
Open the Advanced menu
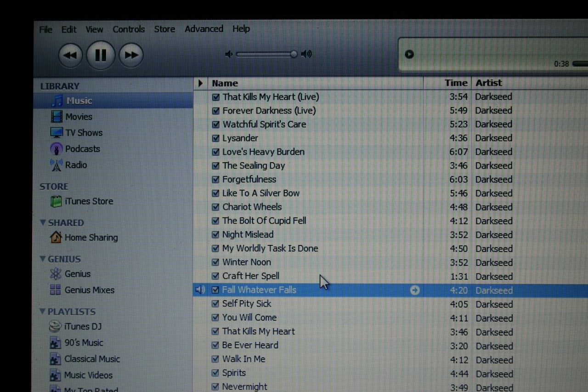pyautogui.click(x=204, y=29)
